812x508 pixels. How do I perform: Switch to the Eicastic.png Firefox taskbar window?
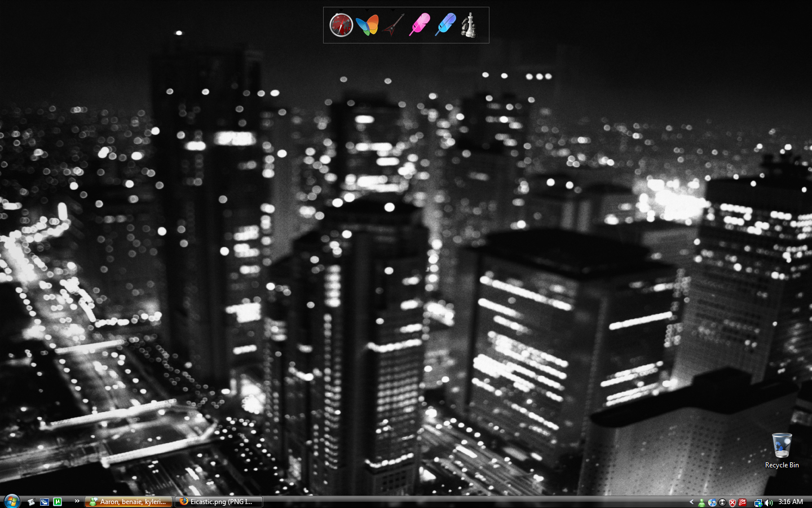[219, 502]
